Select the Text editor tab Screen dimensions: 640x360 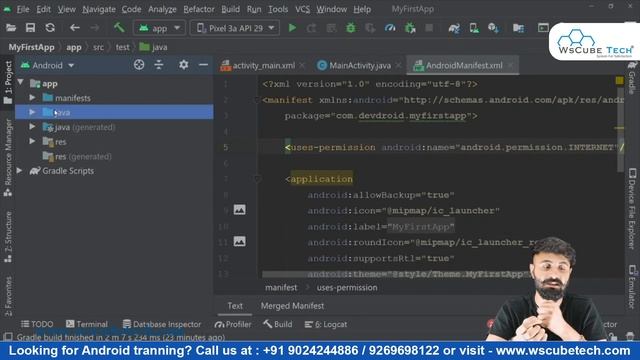[235, 306]
